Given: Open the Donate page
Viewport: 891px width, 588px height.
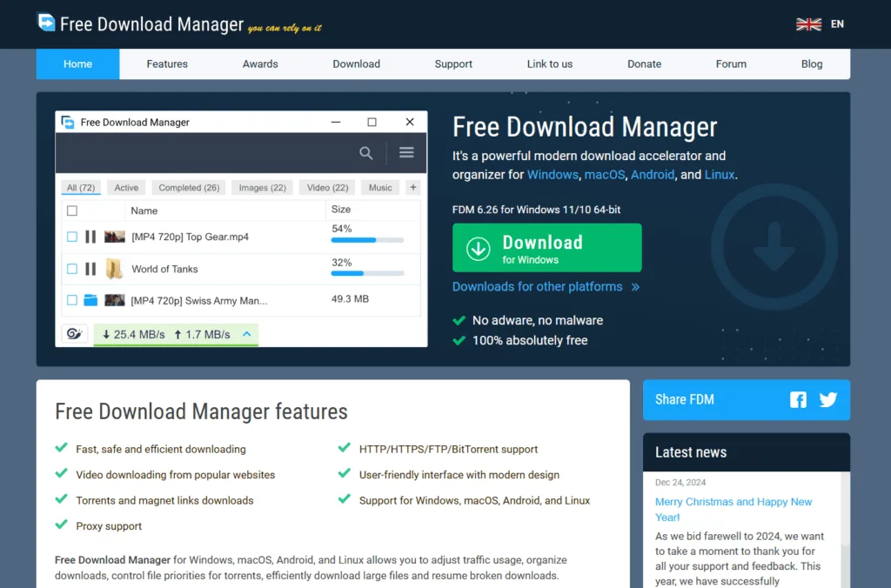Looking at the screenshot, I should pos(645,64).
